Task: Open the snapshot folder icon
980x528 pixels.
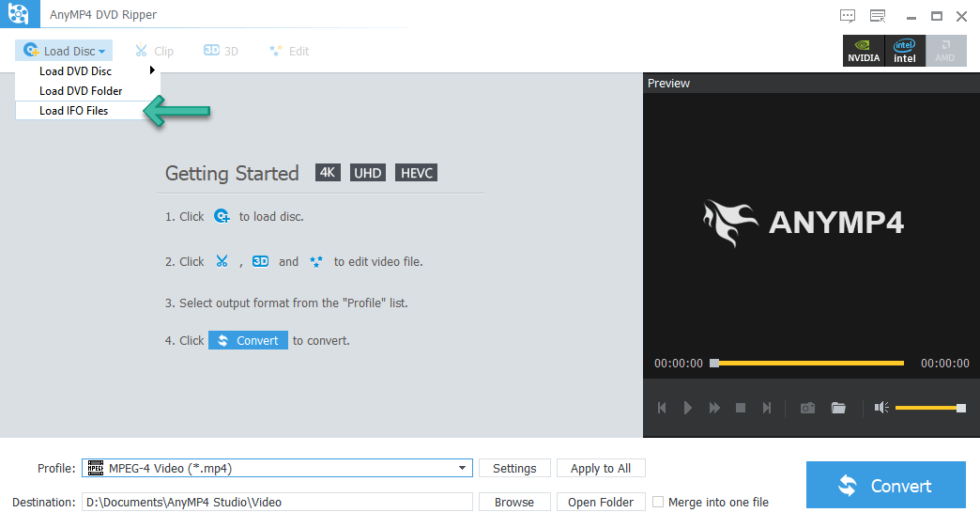Action: tap(839, 408)
